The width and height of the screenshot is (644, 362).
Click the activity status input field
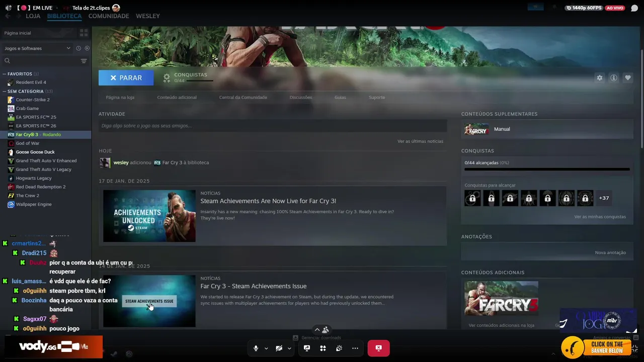click(x=273, y=126)
